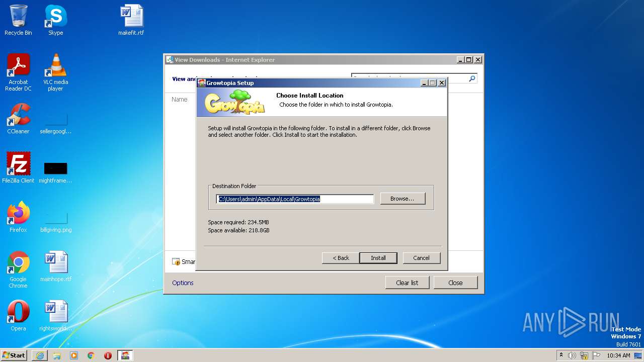Open the makefit.rtf document icon
This screenshot has width=644, height=362.
(131, 20)
